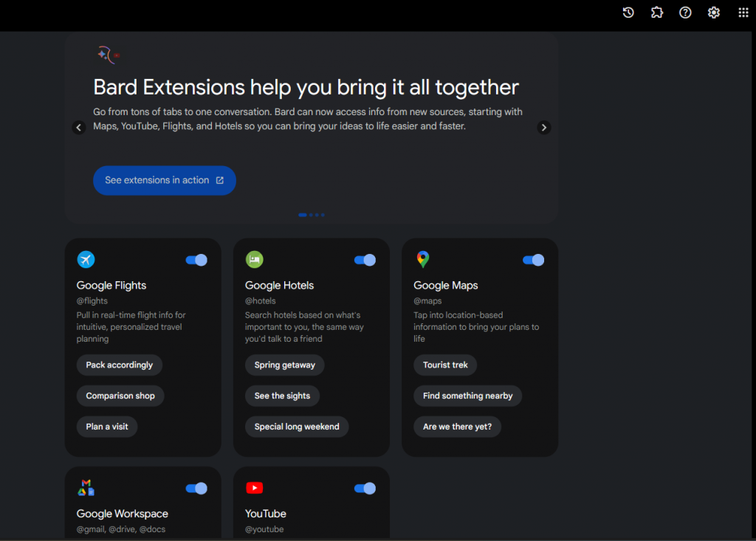Click the Google Maps pin icon
Screen dimensions: 756x541
pos(423,259)
